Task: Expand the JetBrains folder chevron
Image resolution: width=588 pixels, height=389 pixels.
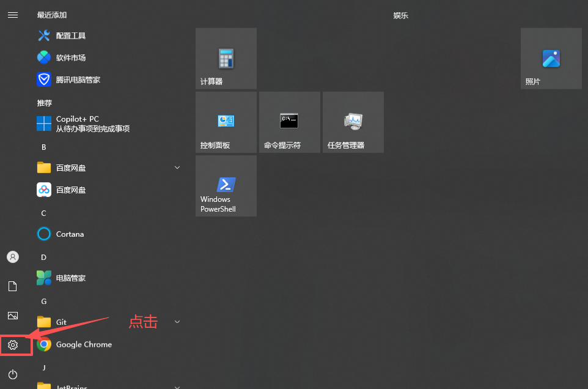Action: tap(177, 387)
